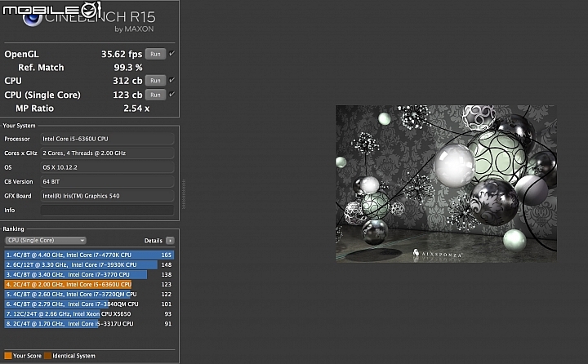Toggle the OpenGL test checkbox

[x=171, y=54]
